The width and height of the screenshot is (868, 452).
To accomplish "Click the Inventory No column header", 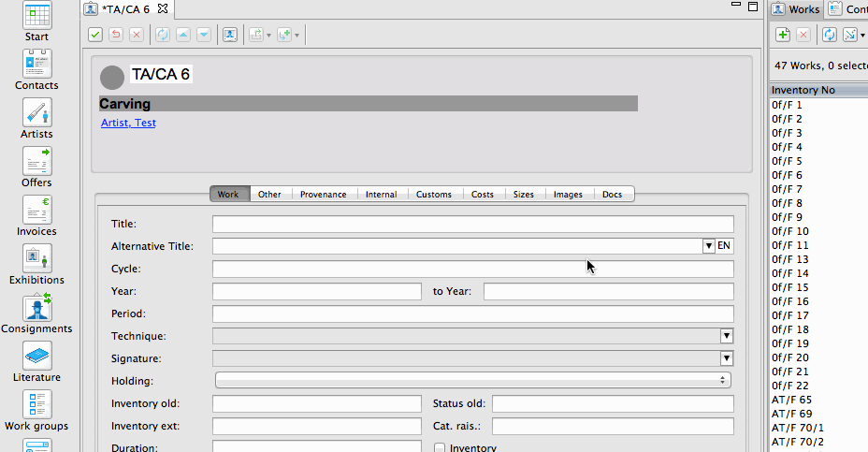I will pos(819,90).
